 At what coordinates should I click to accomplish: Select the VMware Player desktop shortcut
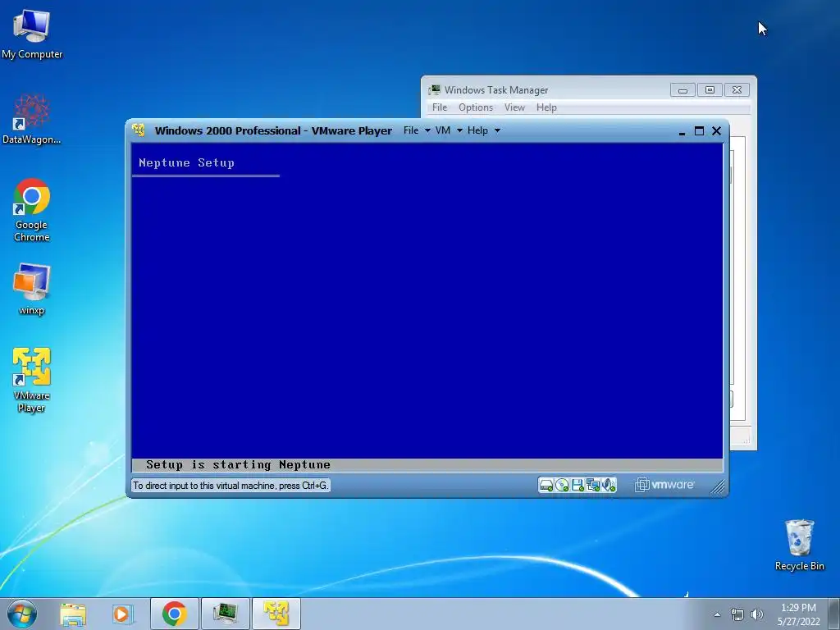click(32, 381)
